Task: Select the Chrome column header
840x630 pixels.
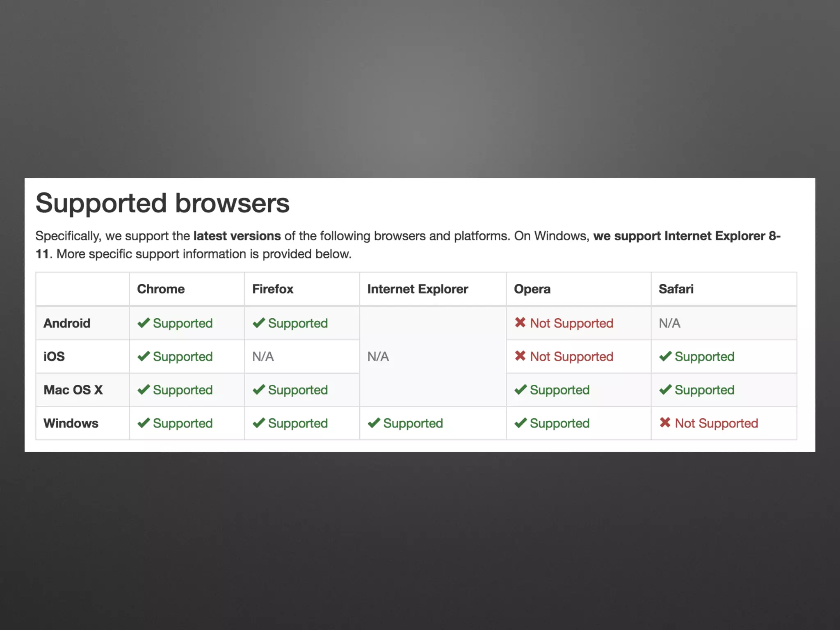Action: tap(161, 289)
